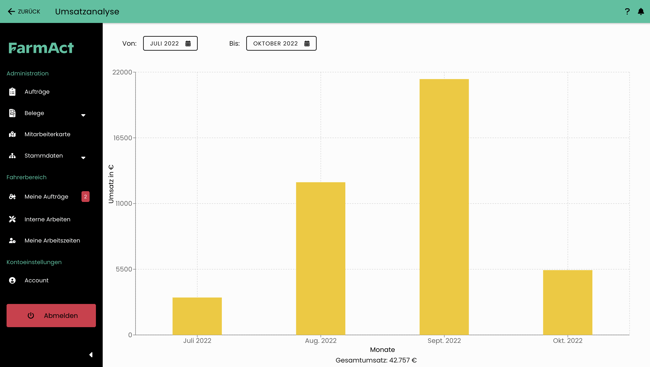This screenshot has width=650, height=367.
Task: Click the Sept. 2022 bar
Action: click(444, 207)
